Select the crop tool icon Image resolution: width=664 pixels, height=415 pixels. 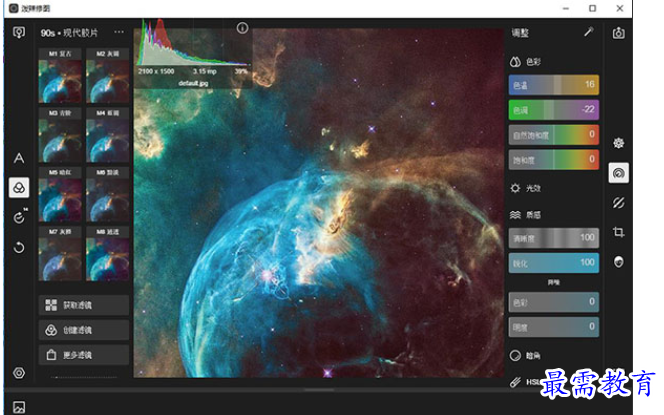(x=618, y=232)
